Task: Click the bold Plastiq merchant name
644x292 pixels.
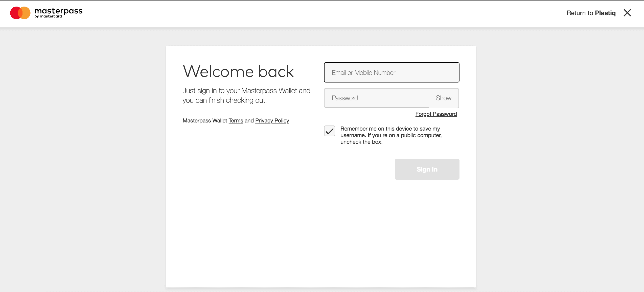Action: pyautogui.click(x=605, y=13)
